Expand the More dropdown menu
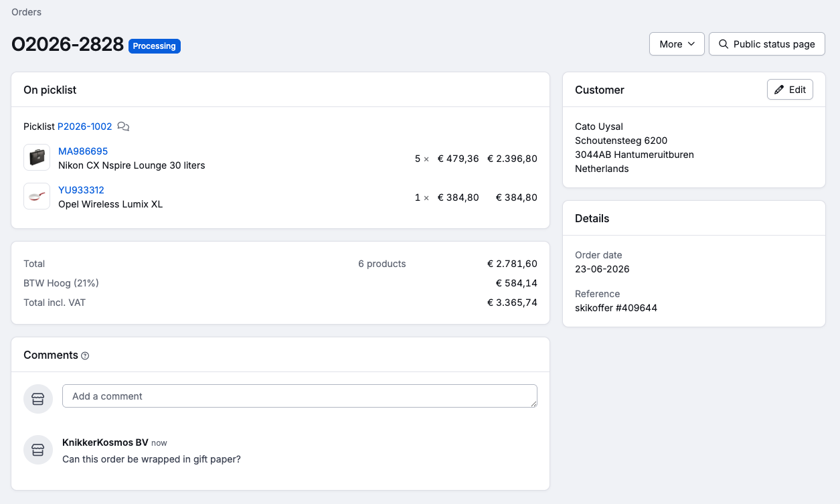 [x=677, y=44]
